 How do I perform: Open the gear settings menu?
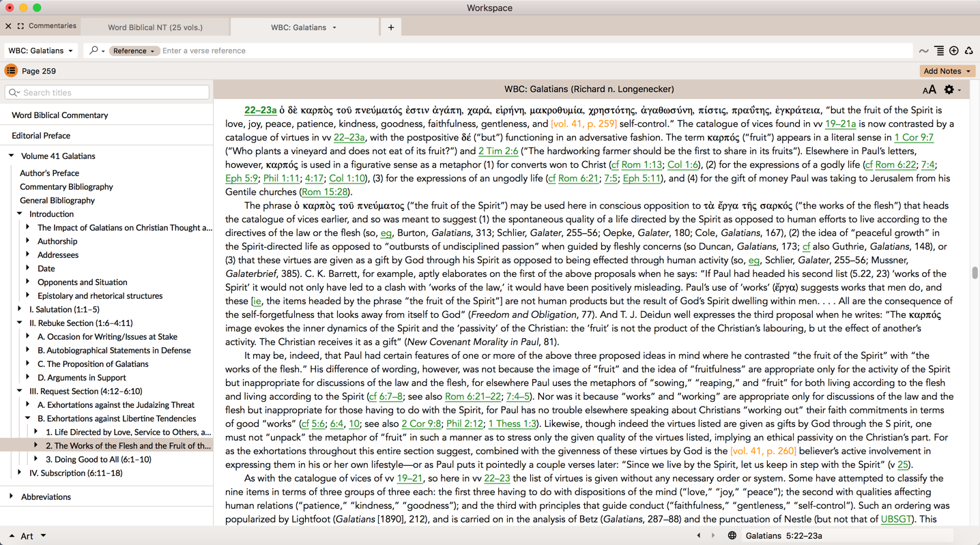pos(950,89)
